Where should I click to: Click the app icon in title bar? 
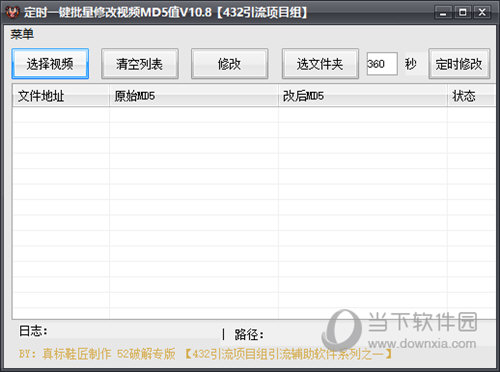pyautogui.click(x=13, y=12)
